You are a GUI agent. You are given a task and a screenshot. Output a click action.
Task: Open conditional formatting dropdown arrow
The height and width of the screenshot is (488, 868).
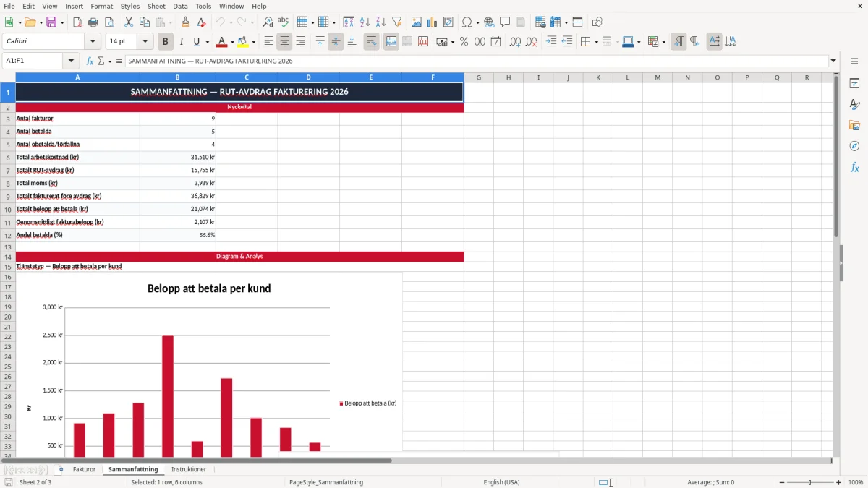point(663,42)
